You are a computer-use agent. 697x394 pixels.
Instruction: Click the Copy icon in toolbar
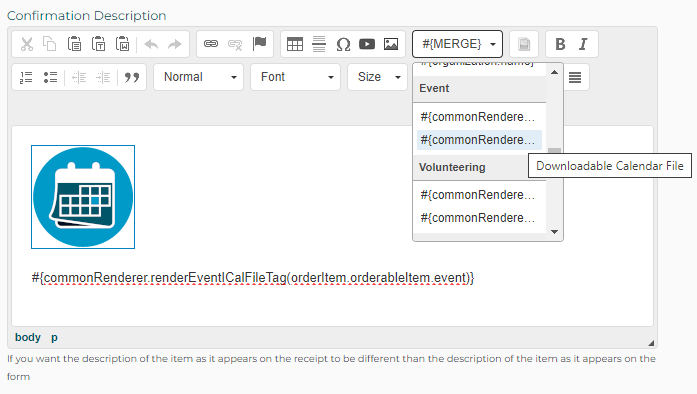tap(49, 44)
